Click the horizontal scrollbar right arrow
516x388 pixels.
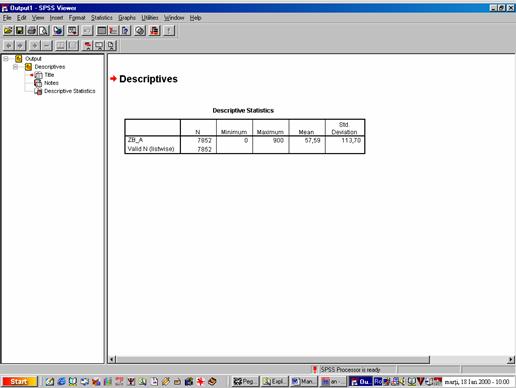(x=511, y=360)
